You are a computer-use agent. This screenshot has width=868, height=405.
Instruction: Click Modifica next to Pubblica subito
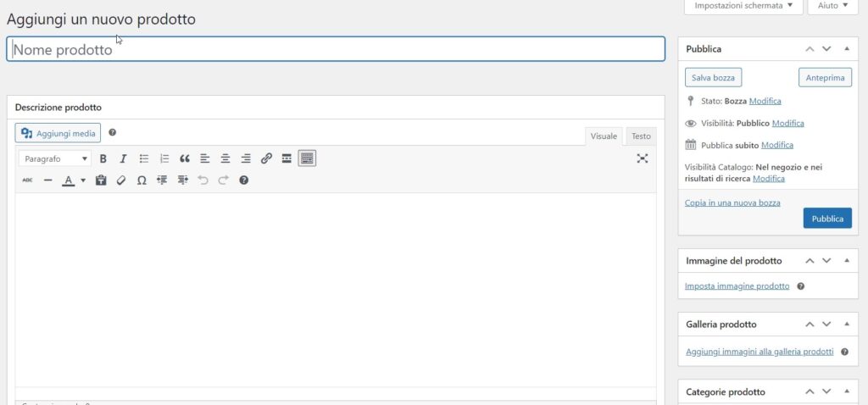point(777,146)
